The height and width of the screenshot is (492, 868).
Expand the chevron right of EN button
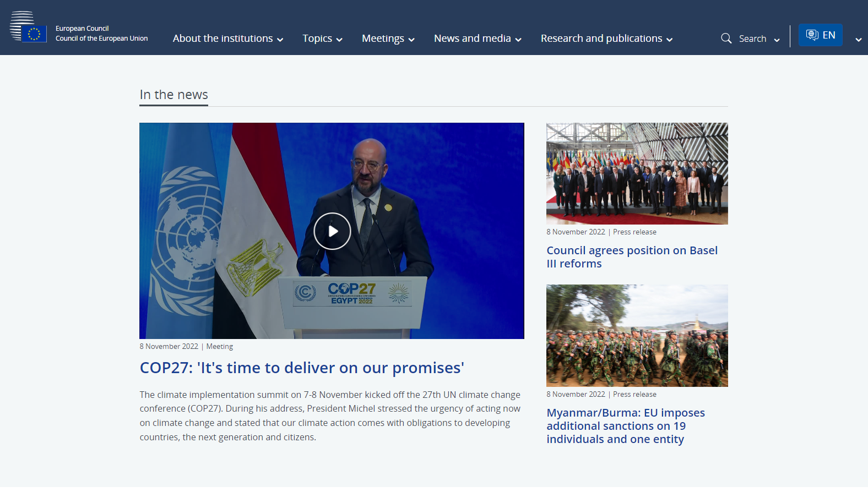coord(858,40)
